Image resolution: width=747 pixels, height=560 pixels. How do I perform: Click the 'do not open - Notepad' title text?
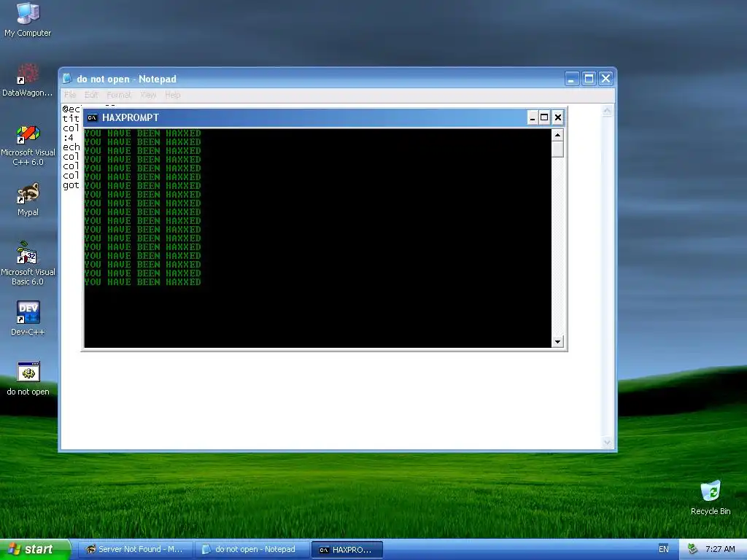click(126, 79)
